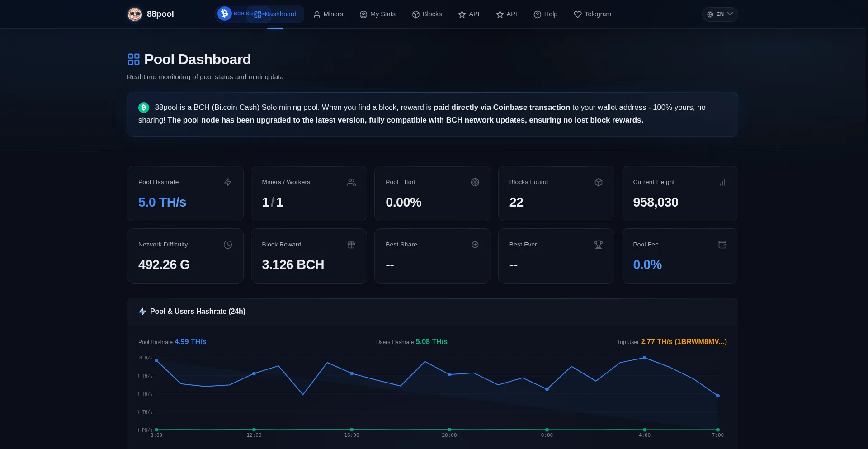
Task: Click the Pool & Users Hashrate (24h) title
Action: coord(198,312)
